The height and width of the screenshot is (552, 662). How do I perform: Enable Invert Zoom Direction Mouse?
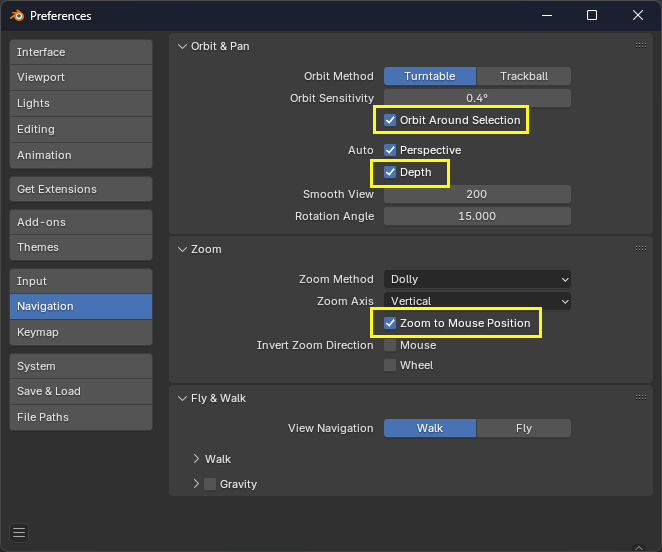(x=390, y=345)
